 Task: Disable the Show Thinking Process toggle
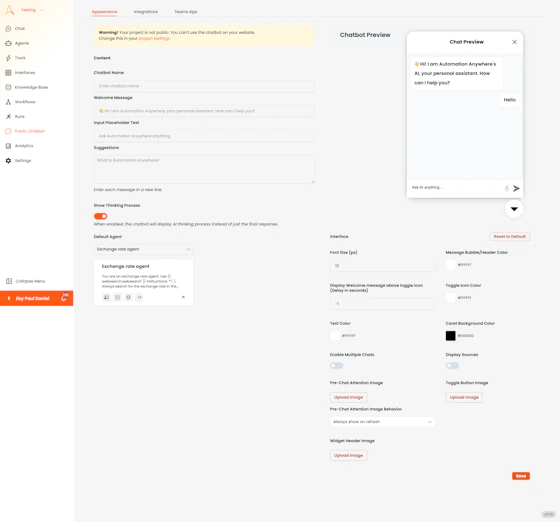(x=100, y=216)
